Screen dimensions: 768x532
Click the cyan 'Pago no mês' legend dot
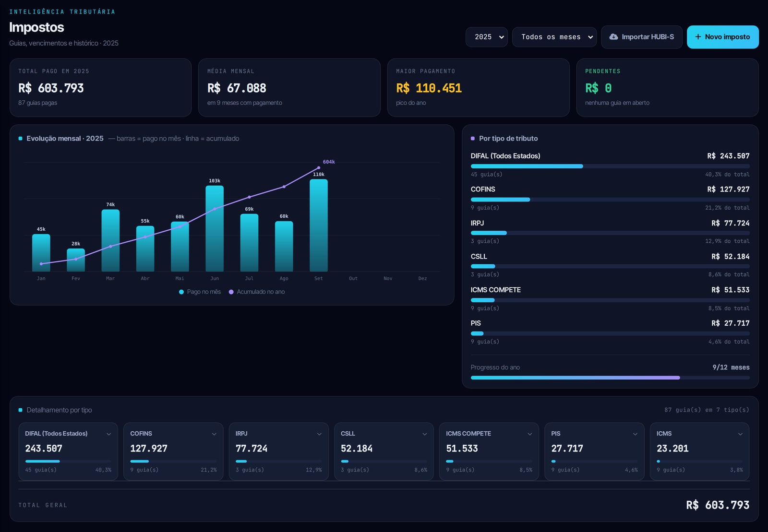(181, 292)
